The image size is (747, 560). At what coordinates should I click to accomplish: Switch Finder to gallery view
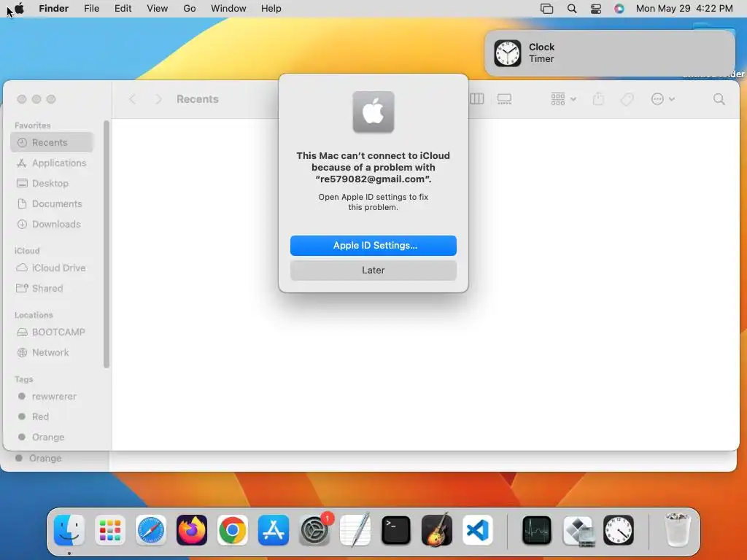click(x=504, y=99)
